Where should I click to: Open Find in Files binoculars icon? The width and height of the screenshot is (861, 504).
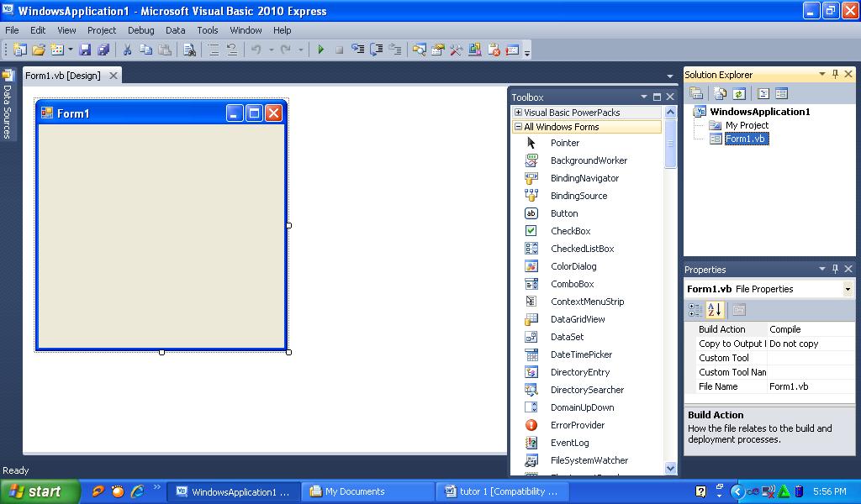[189, 50]
